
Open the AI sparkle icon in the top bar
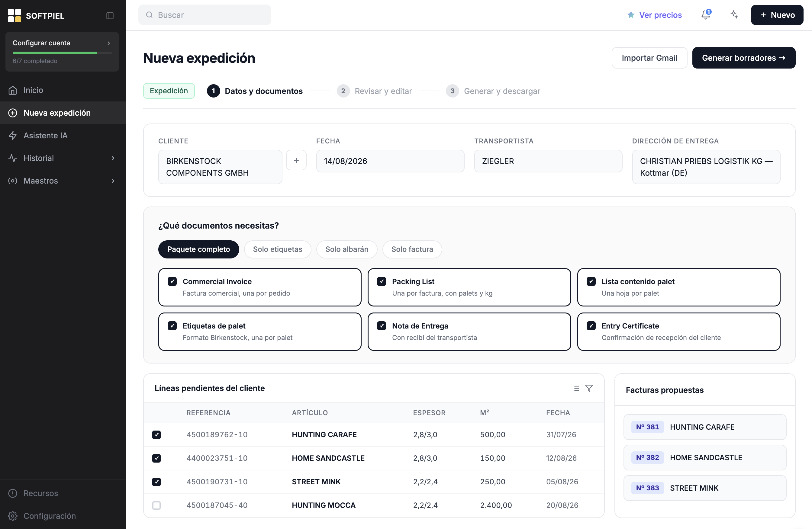tap(734, 15)
